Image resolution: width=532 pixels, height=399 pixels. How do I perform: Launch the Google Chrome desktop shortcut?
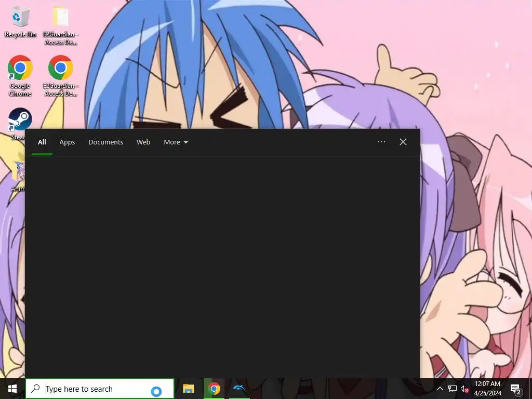coord(20,75)
